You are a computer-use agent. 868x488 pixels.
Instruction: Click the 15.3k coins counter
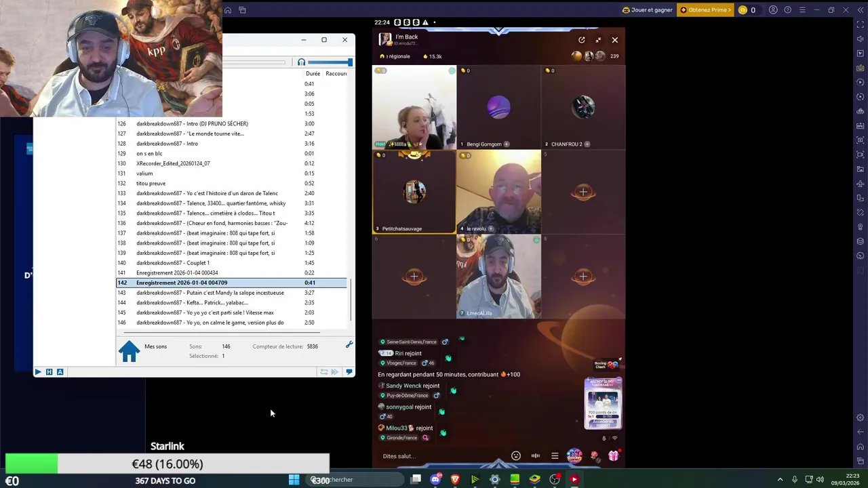[432, 56]
